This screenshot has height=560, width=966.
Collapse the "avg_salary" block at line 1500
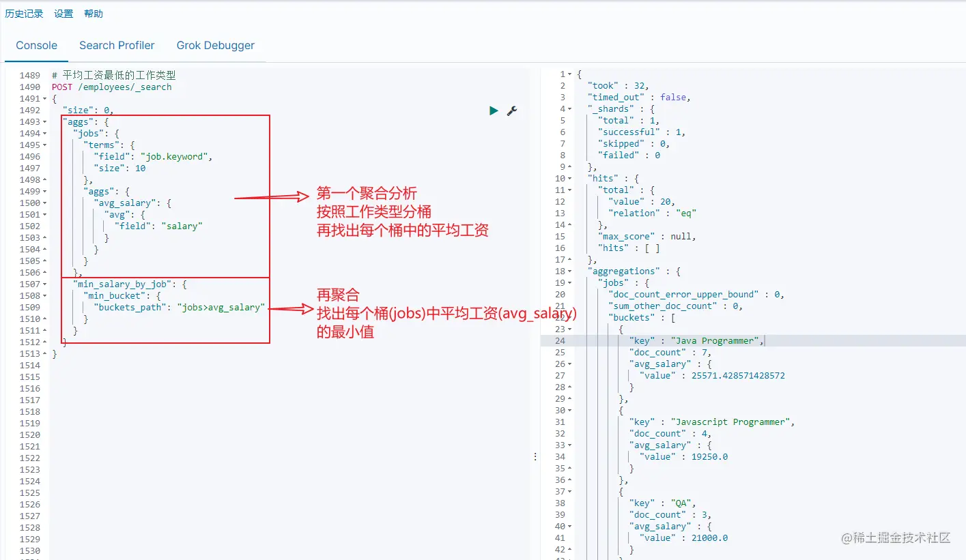(45, 203)
